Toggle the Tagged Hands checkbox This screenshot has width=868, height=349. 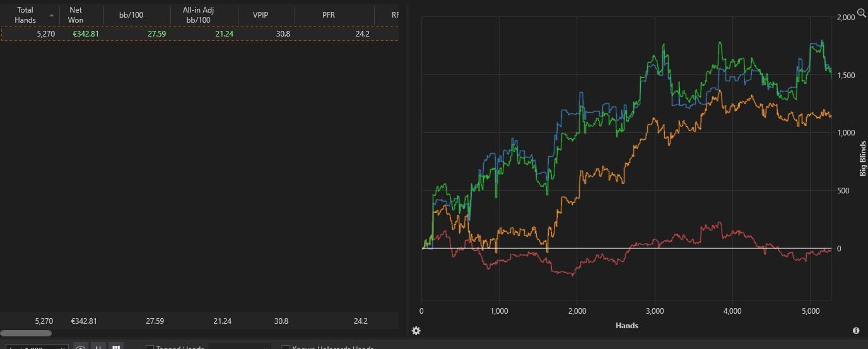coord(150,348)
